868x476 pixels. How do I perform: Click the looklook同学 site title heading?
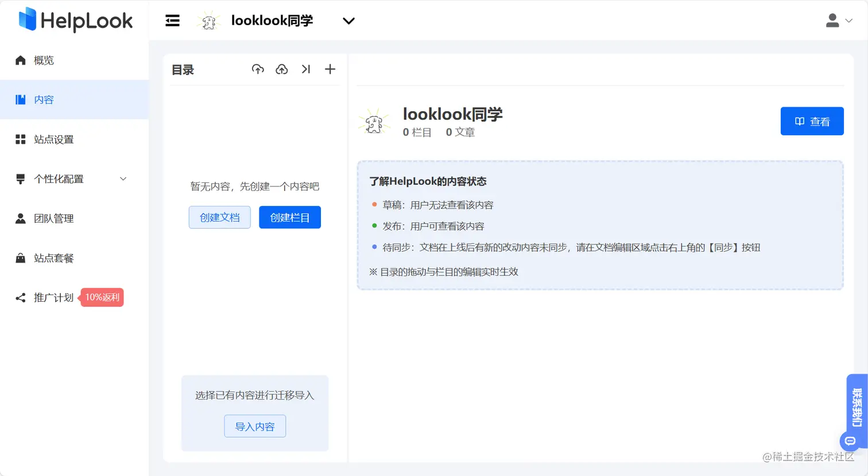click(452, 114)
